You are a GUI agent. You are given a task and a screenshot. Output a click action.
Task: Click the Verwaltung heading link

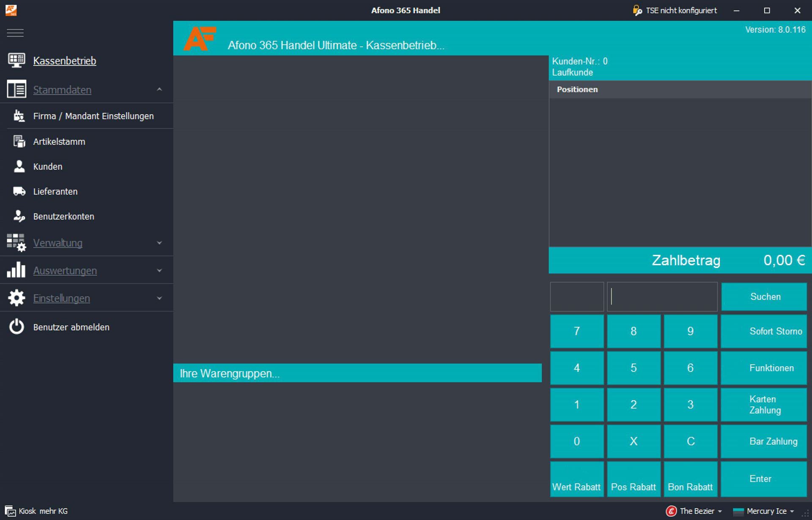[x=58, y=243]
